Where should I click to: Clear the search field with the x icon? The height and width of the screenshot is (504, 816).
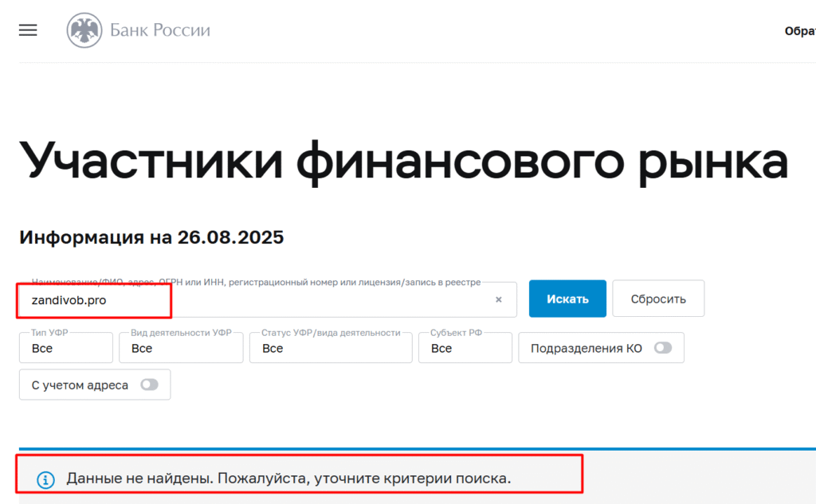(x=499, y=300)
